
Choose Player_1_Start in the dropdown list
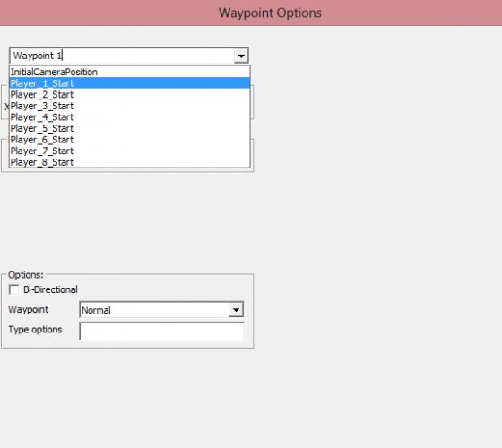pyautogui.click(x=130, y=82)
